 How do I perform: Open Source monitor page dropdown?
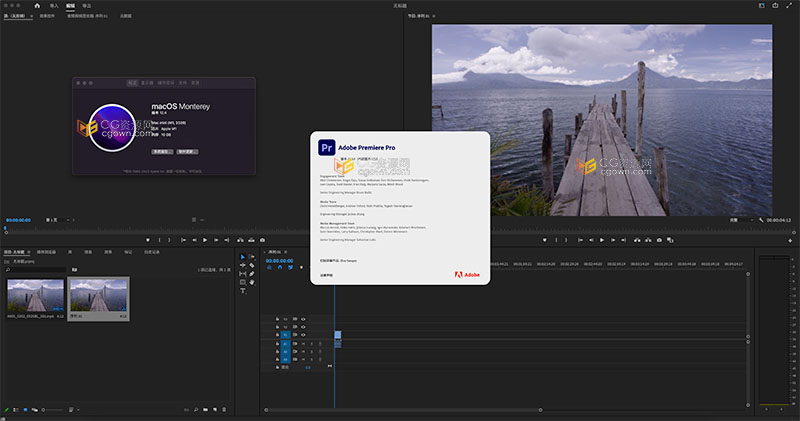pyautogui.click(x=57, y=220)
